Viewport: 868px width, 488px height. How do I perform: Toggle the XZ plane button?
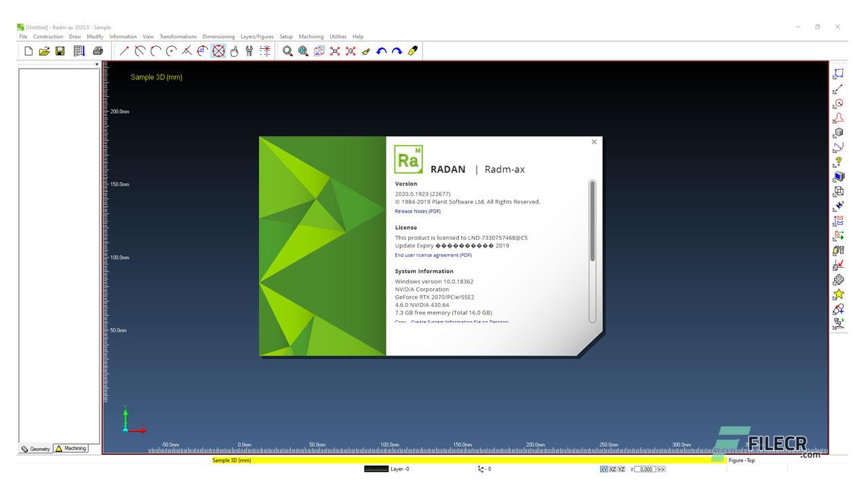click(612, 469)
